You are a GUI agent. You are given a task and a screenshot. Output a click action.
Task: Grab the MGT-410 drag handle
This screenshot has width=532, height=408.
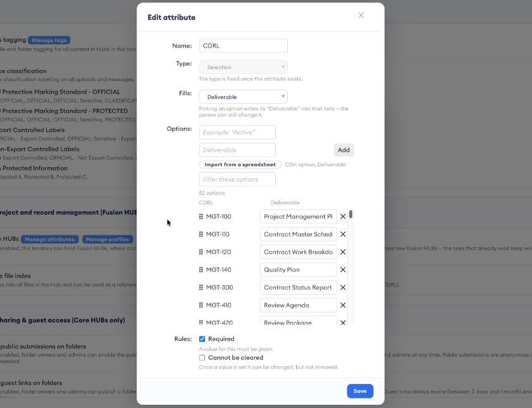[x=201, y=306]
